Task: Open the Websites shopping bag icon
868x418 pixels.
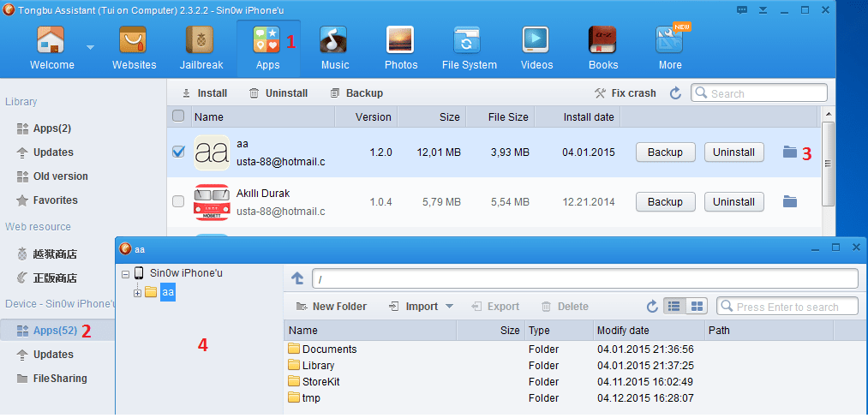Action: tap(134, 40)
